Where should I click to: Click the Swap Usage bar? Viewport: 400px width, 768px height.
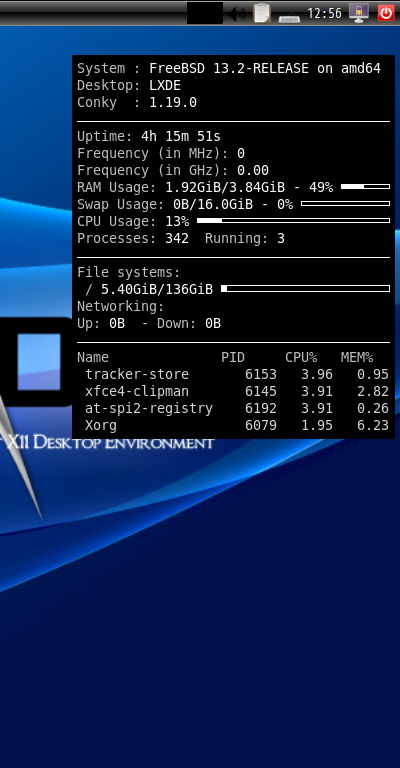coord(345,204)
